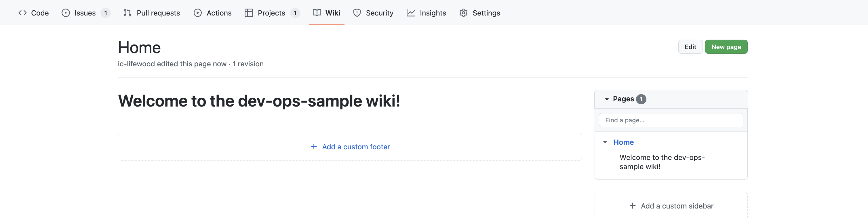
Task: Collapse the Home page outline arrow
Action: point(605,142)
